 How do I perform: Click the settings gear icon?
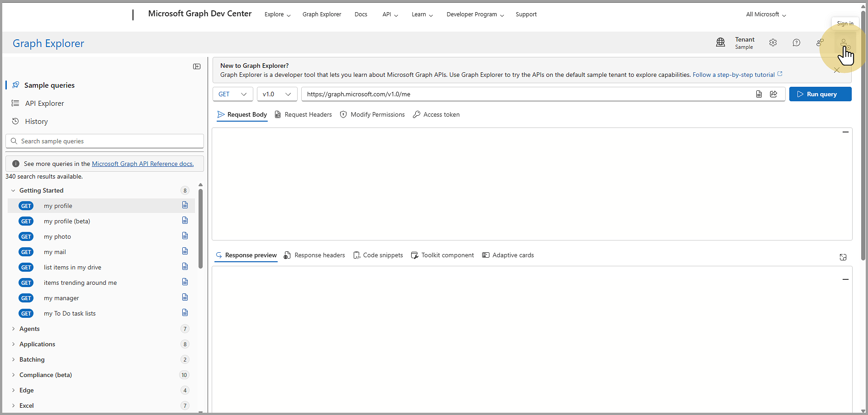pos(773,42)
